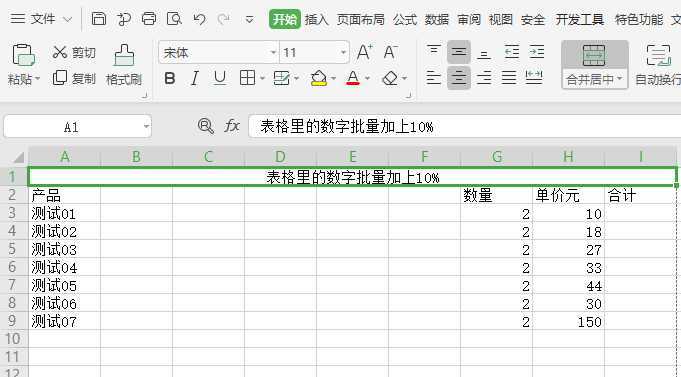Screen dimensions: 681x377
Task: Click the eraser clear icon
Action: pos(390,78)
